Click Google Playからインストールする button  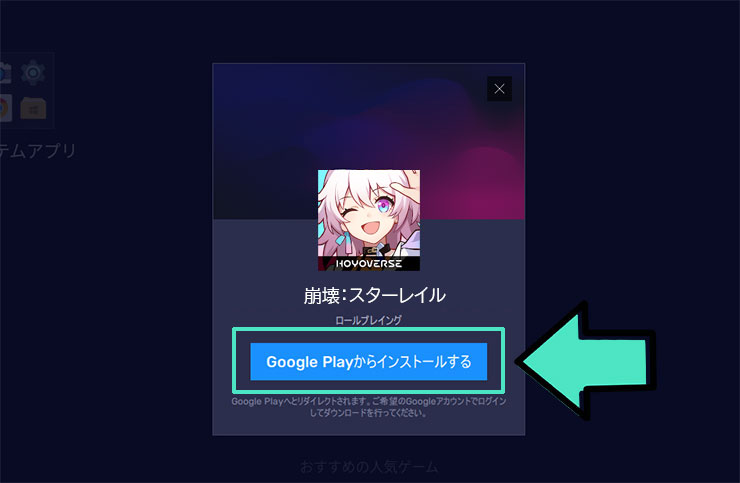pyautogui.click(x=369, y=362)
